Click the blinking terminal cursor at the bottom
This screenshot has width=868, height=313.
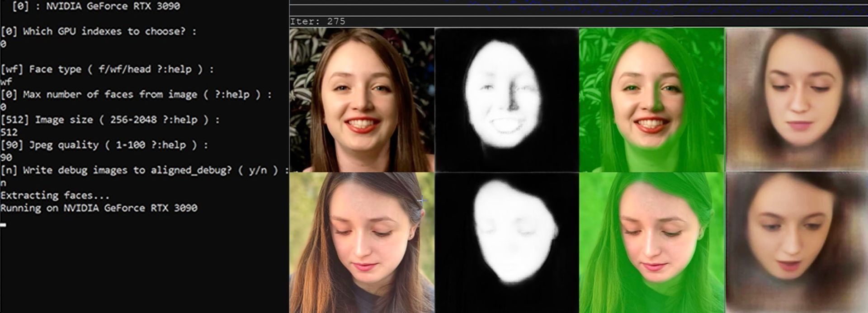[4, 224]
